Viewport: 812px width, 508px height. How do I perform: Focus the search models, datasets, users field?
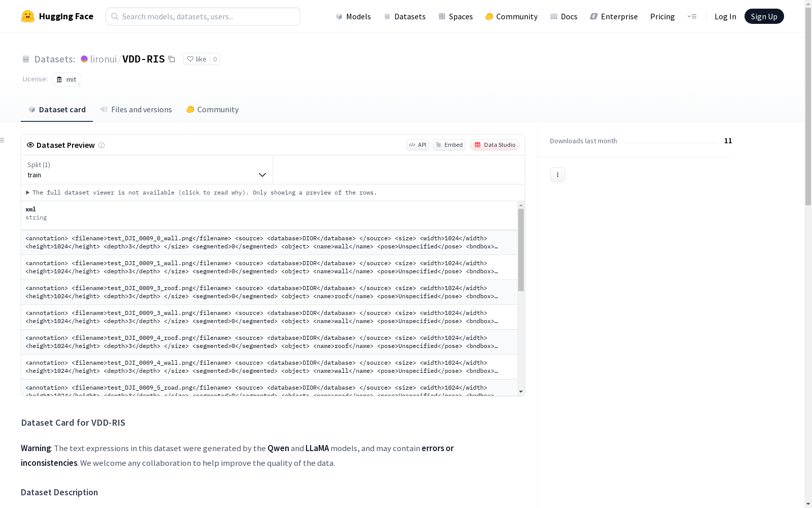(x=203, y=16)
